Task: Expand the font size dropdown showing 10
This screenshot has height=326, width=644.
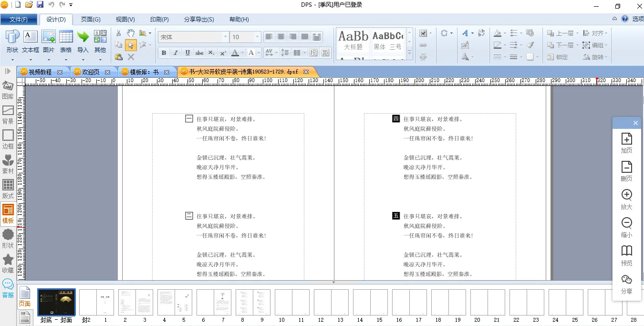Action: click(258, 37)
